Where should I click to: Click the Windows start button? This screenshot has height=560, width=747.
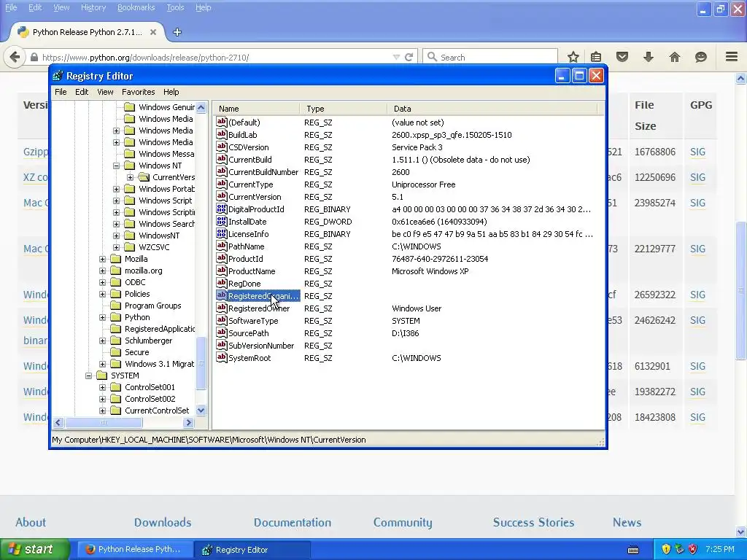pyautogui.click(x=34, y=549)
